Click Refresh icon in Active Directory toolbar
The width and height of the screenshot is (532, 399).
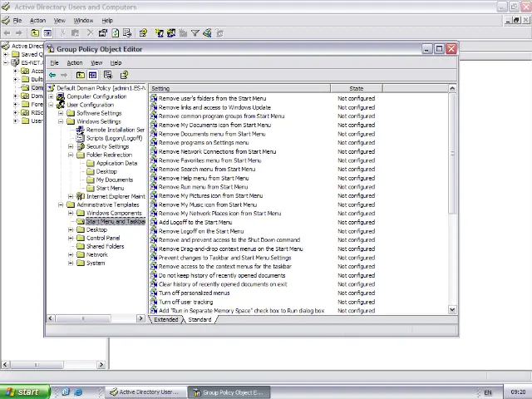(x=116, y=33)
